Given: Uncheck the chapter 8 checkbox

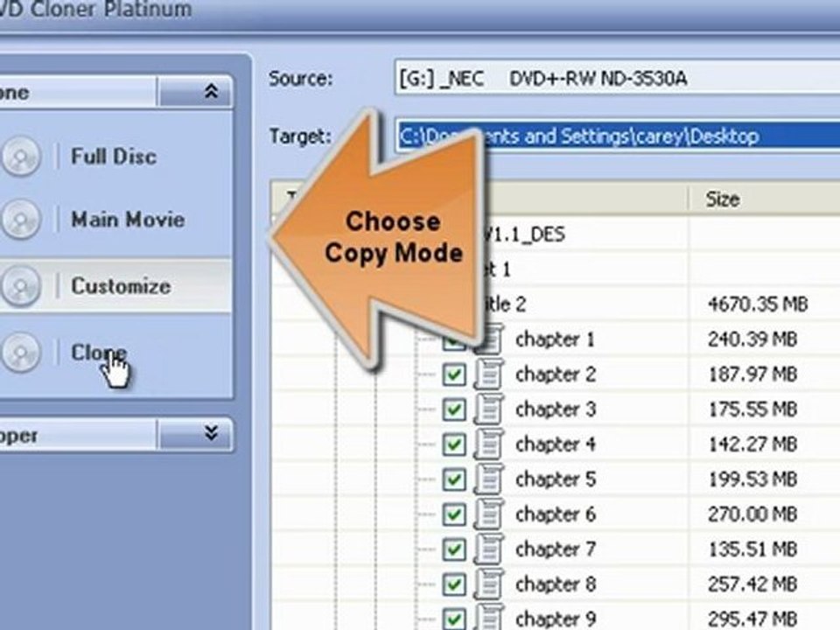Looking at the screenshot, I should [454, 584].
